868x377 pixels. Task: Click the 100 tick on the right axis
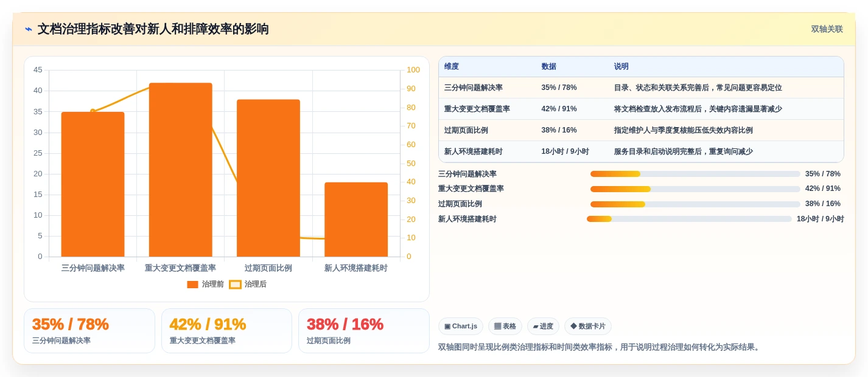point(413,70)
